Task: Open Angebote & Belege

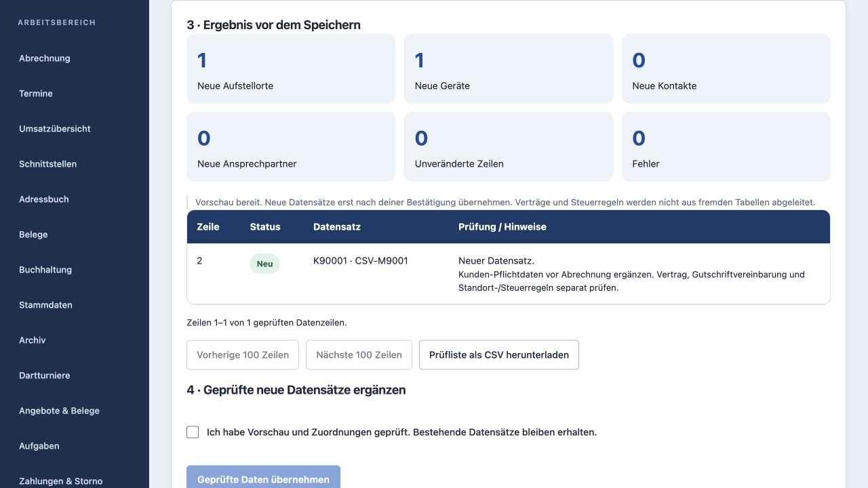Action: (59, 411)
